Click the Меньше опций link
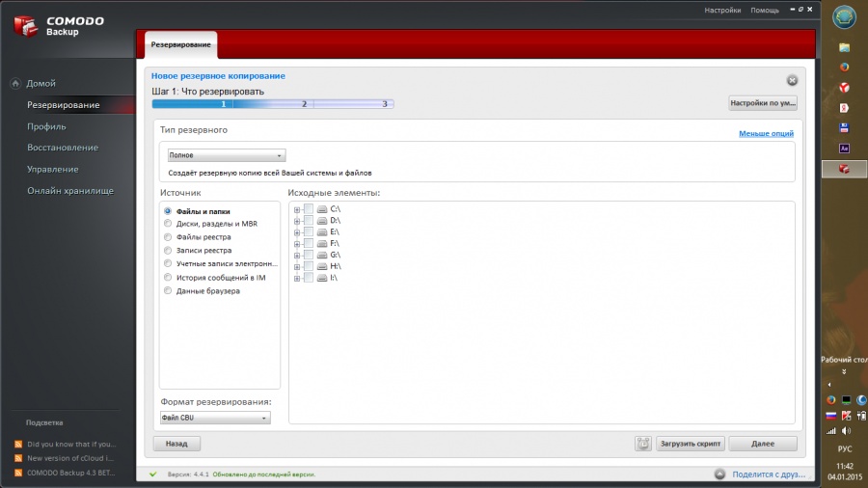 pos(766,133)
